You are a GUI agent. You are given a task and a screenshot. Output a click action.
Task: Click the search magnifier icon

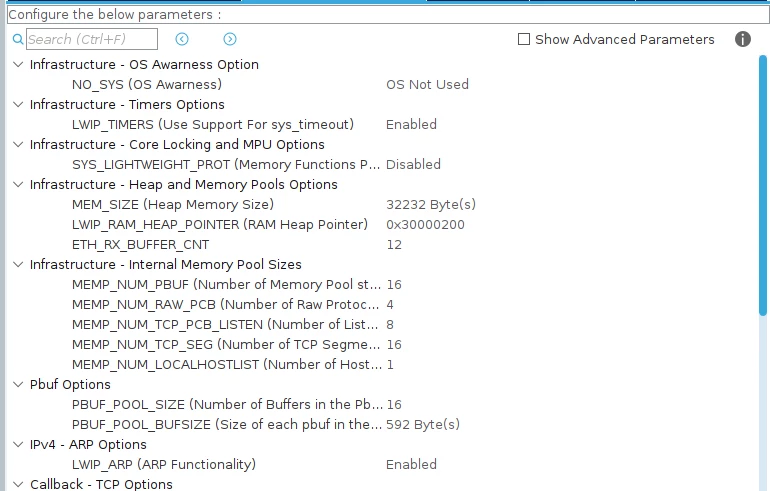18,39
